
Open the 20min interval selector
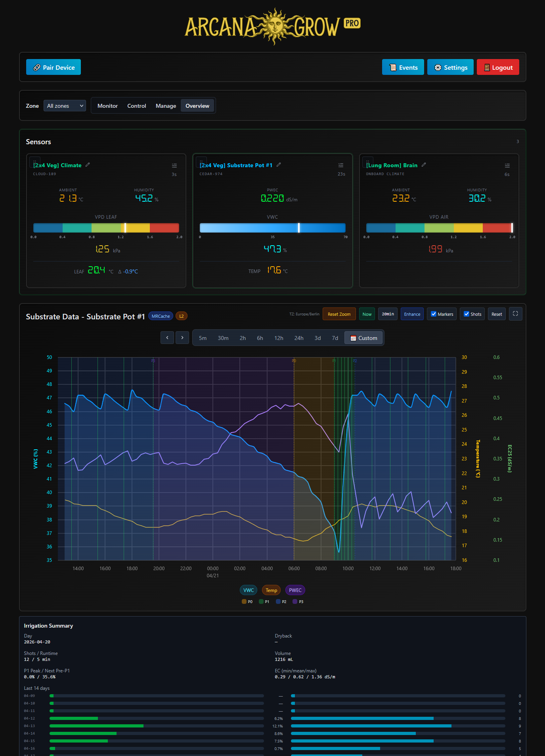click(388, 314)
